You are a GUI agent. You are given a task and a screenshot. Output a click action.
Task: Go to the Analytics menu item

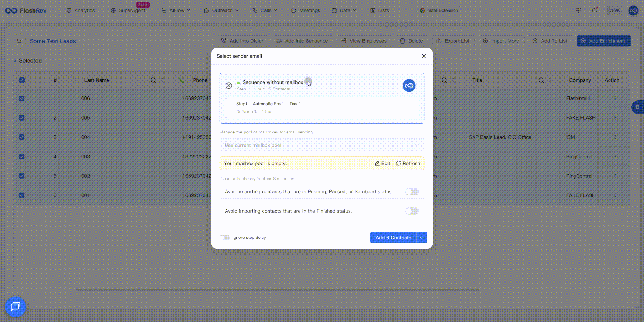pos(81,10)
